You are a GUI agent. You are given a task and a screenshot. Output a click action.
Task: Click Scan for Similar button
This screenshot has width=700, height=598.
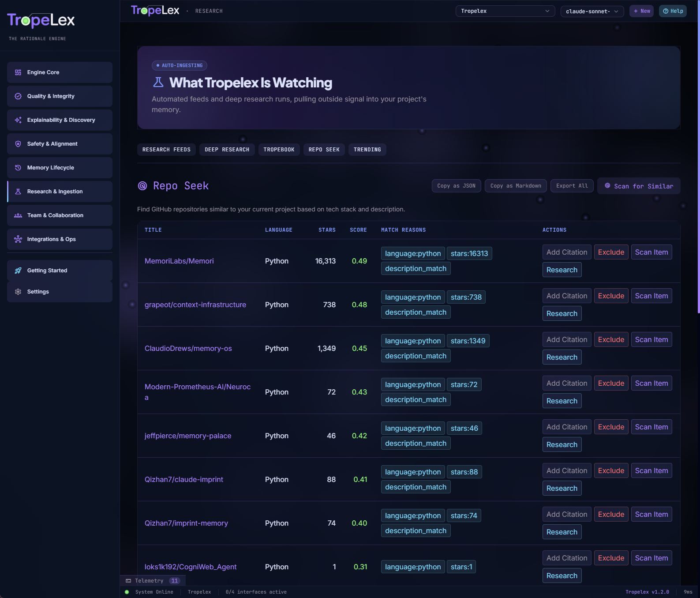click(x=639, y=186)
